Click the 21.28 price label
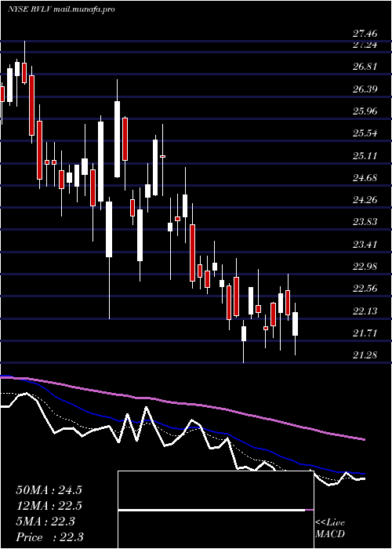The width and height of the screenshot is (392, 549). 365,355
